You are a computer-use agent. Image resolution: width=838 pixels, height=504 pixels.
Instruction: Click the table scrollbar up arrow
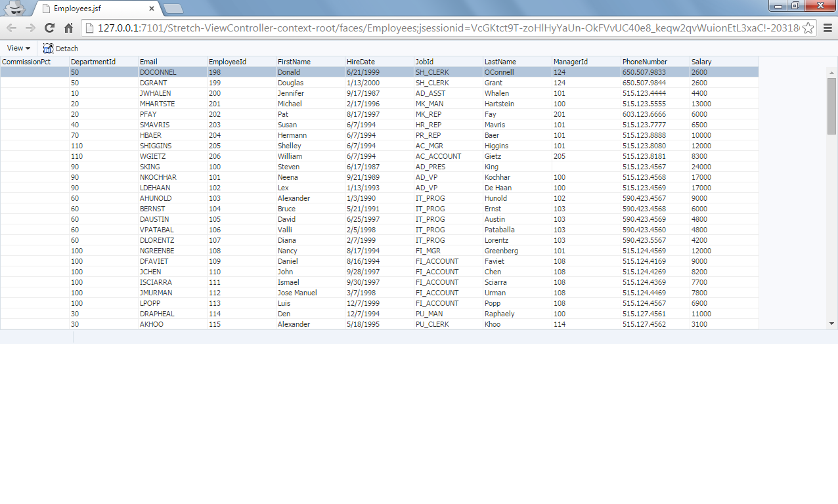click(x=831, y=72)
